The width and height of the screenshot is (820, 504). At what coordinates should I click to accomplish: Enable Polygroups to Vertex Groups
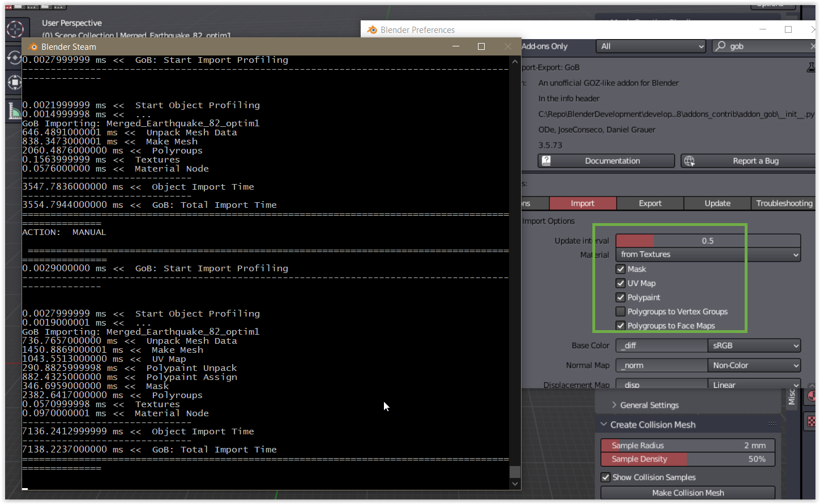pos(621,311)
